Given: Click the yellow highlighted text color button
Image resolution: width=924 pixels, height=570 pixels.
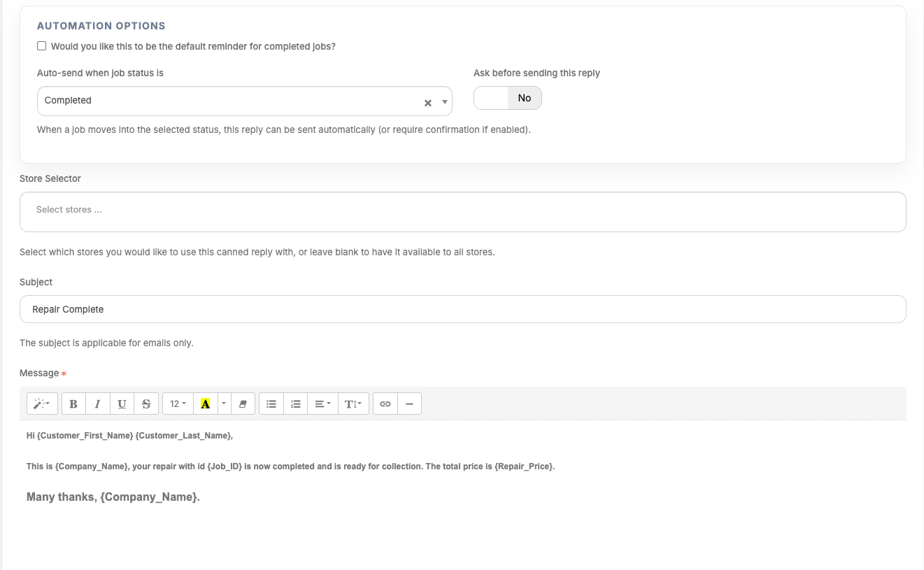Looking at the screenshot, I should [205, 404].
